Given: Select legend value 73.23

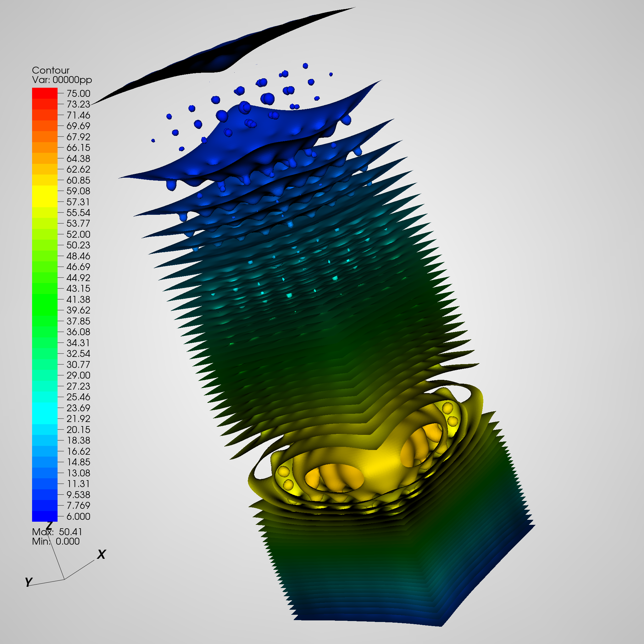Looking at the screenshot, I should tap(78, 104).
